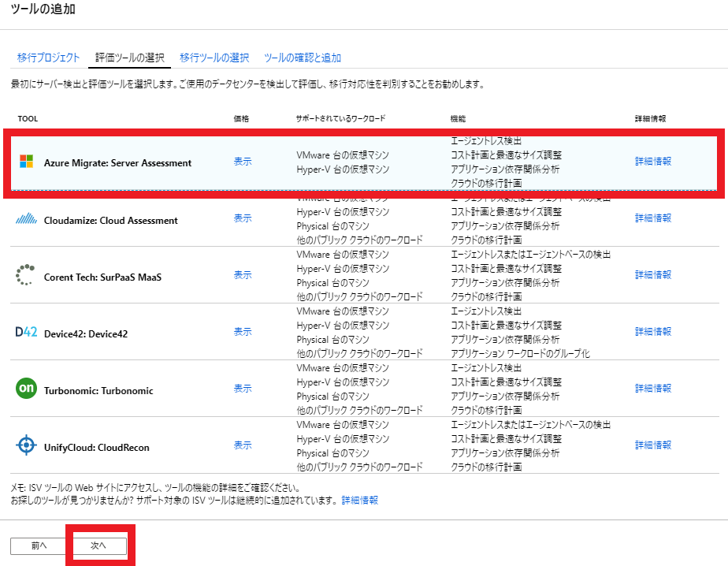Click the 機能 column header

point(458,118)
